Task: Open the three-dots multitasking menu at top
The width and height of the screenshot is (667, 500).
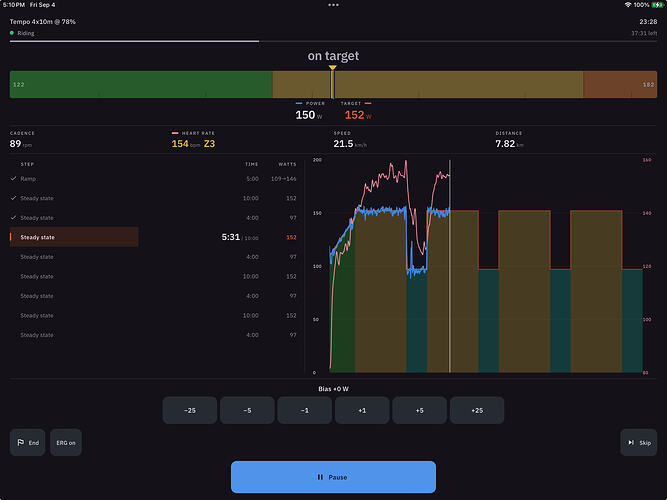Action: [x=334, y=5]
